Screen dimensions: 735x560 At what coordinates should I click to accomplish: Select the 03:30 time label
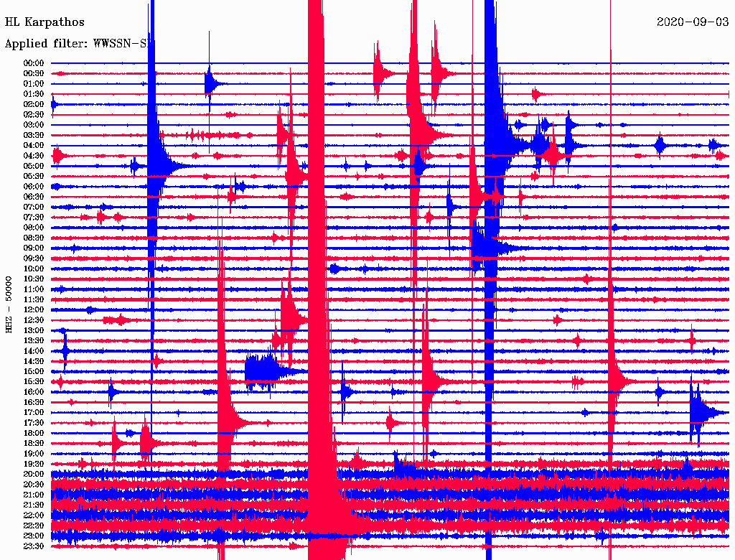coord(34,136)
